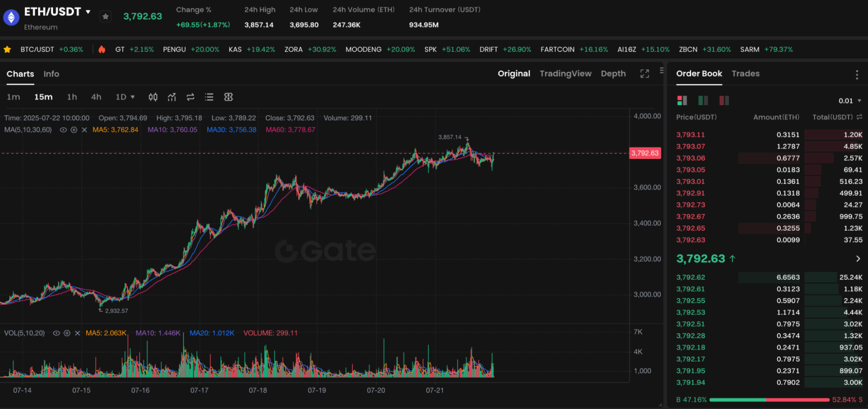The width and height of the screenshot is (868, 409).
Task: Select bid price 3,791.94 in order book
Action: click(x=690, y=383)
